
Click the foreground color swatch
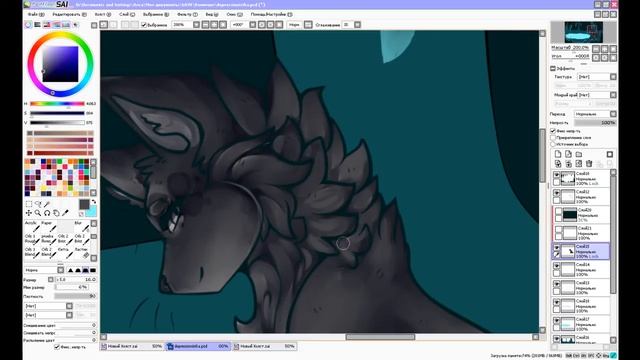click(x=84, y=204)
